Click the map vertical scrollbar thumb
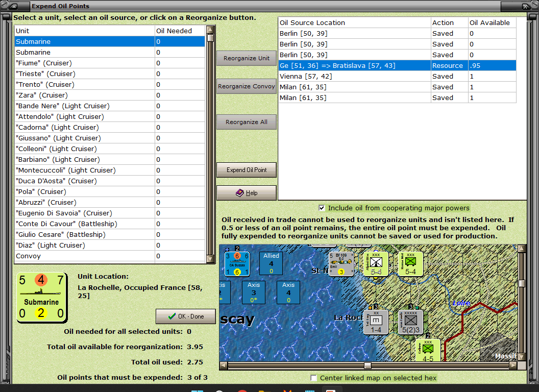The height and width of the screenshot is (392, 539). click(522, 283)
